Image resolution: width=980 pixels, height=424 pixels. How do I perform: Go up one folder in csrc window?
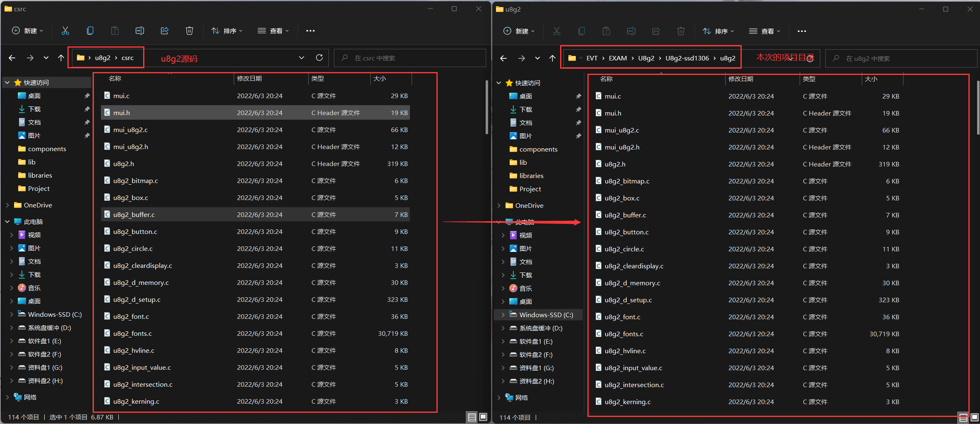coord(61,58)
